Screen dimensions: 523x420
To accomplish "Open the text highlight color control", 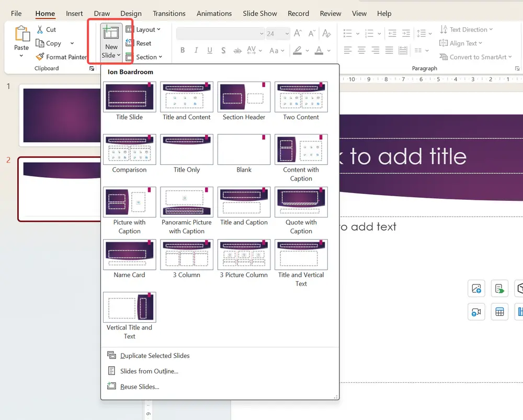I will point(297,50).
